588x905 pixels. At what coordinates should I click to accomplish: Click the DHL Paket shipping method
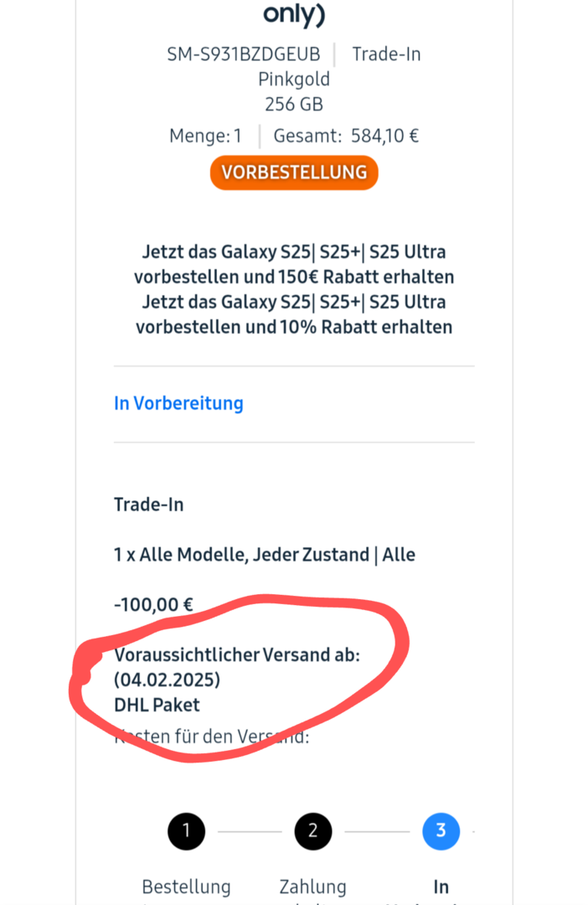tap(157, 705)
